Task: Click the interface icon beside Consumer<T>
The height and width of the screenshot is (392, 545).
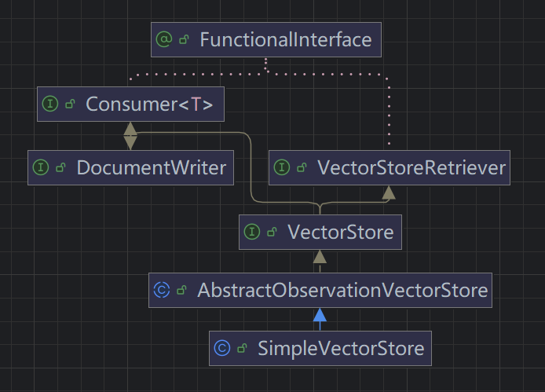Action: (50, 104)
